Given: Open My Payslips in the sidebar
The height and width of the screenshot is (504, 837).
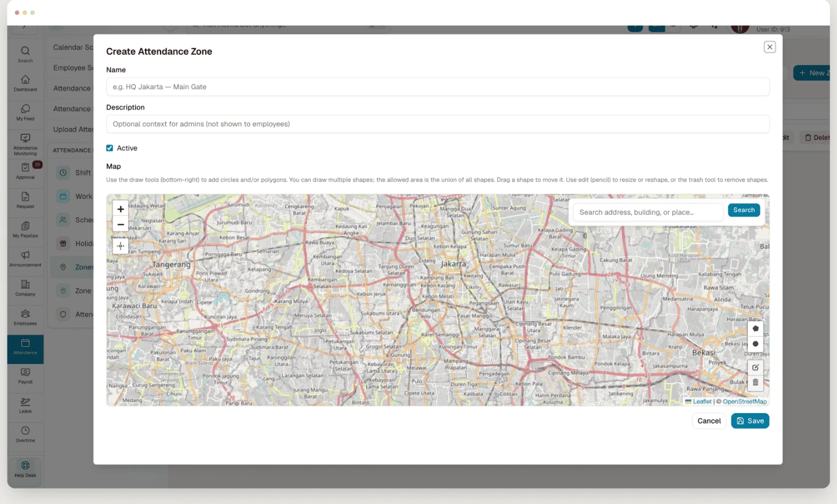Looking at the screenshot, I should pos(25,230).
